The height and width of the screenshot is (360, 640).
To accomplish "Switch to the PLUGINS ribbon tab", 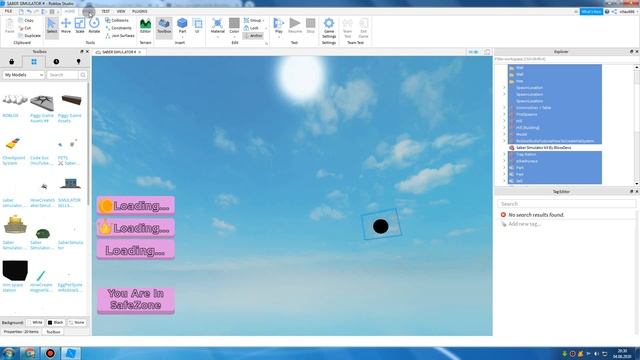I will 140,11.
